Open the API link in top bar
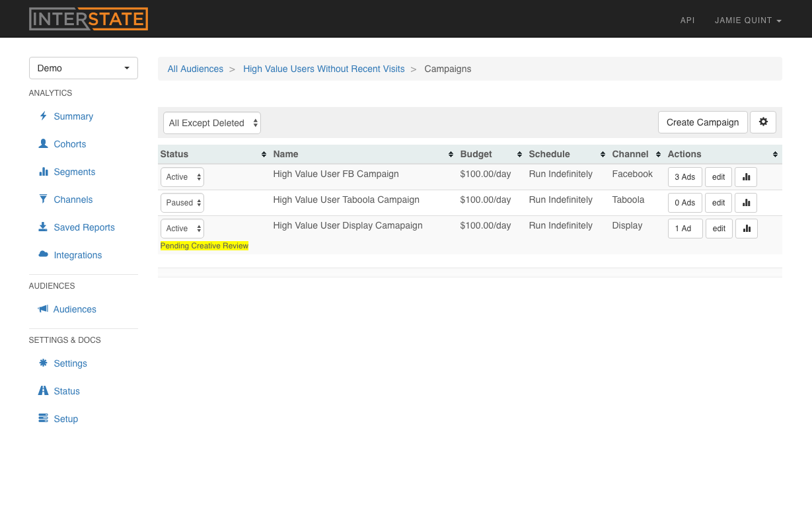Image resolution: width=812 pixels, height=508 pixels. tap(687, 20)
